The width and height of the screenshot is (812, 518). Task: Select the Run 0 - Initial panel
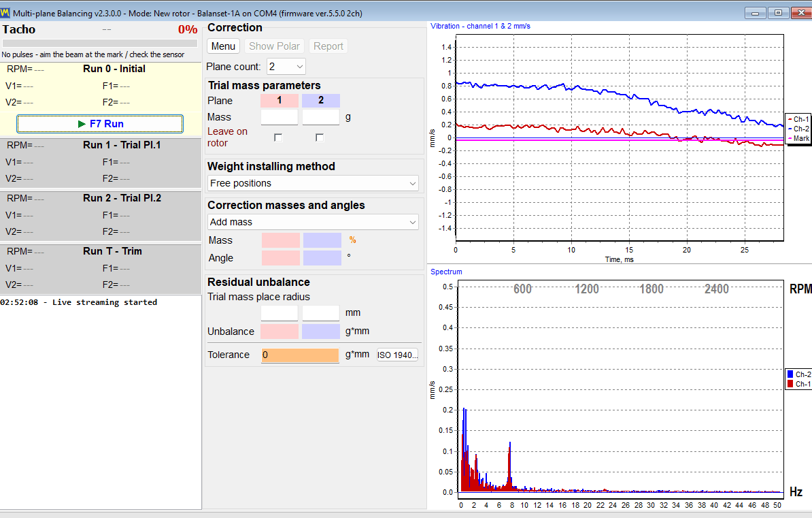coord(101,99)
